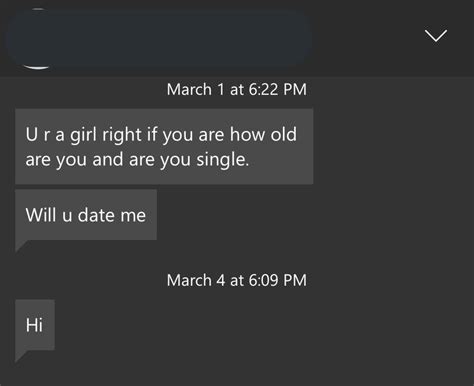This screenshot has height=386, width=474.
Task: Select the 'Hi' message bubble
Action: pyautogui.click(x=35, y=325)
